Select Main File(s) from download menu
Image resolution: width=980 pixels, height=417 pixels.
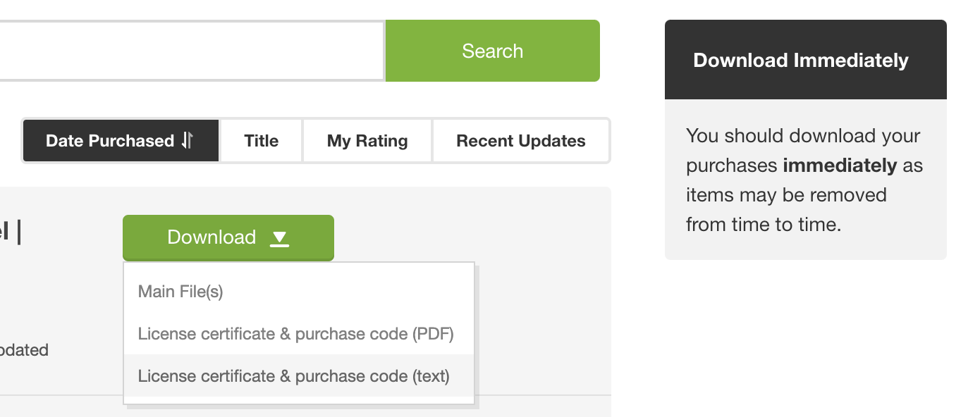(x=180, y=292)
